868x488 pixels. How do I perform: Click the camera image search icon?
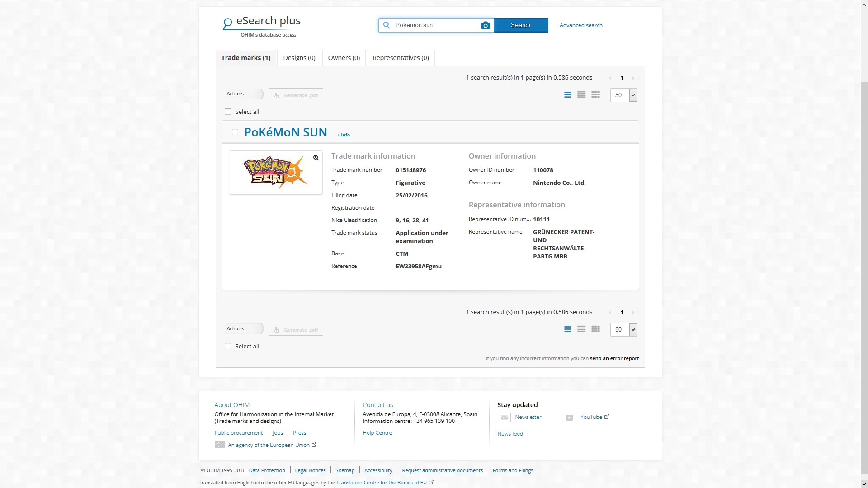click(x=485, y=25)
